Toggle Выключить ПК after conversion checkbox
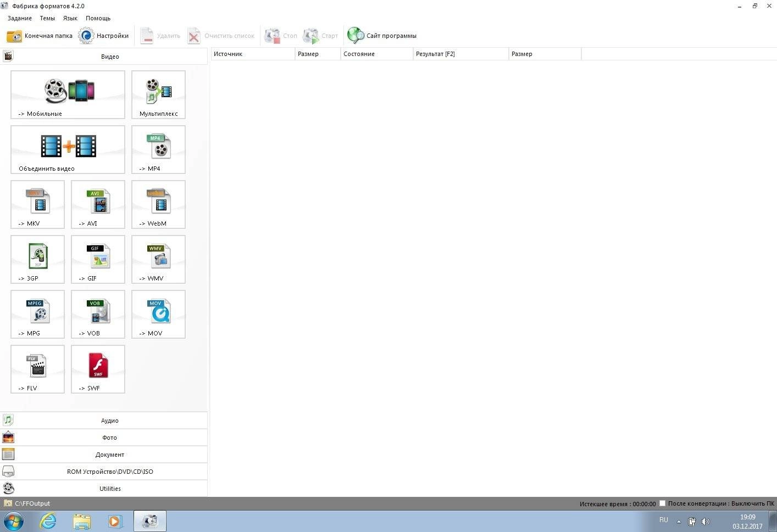 663,503
